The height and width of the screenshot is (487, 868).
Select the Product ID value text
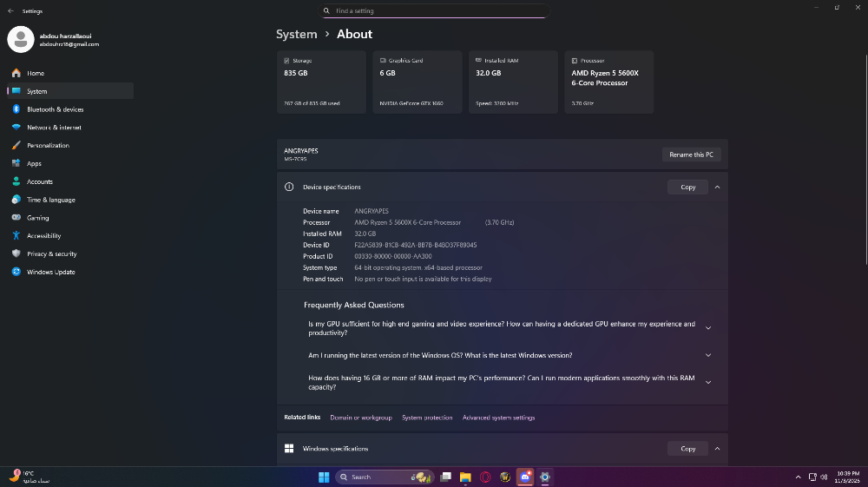pyautogui.click(x=393, y=256)
